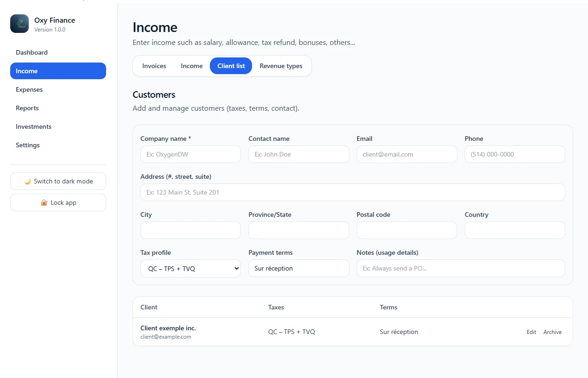Click the Payment terms field

tap(299, 268)
